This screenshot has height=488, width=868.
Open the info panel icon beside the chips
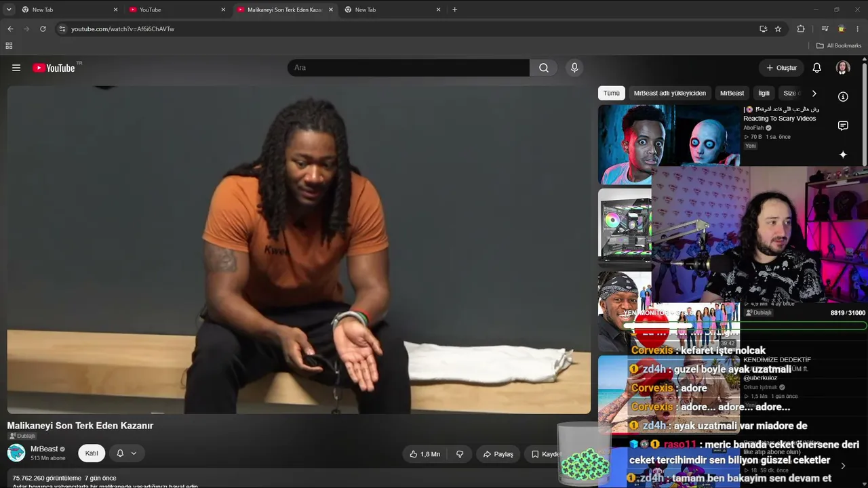(x=843, y=97)
